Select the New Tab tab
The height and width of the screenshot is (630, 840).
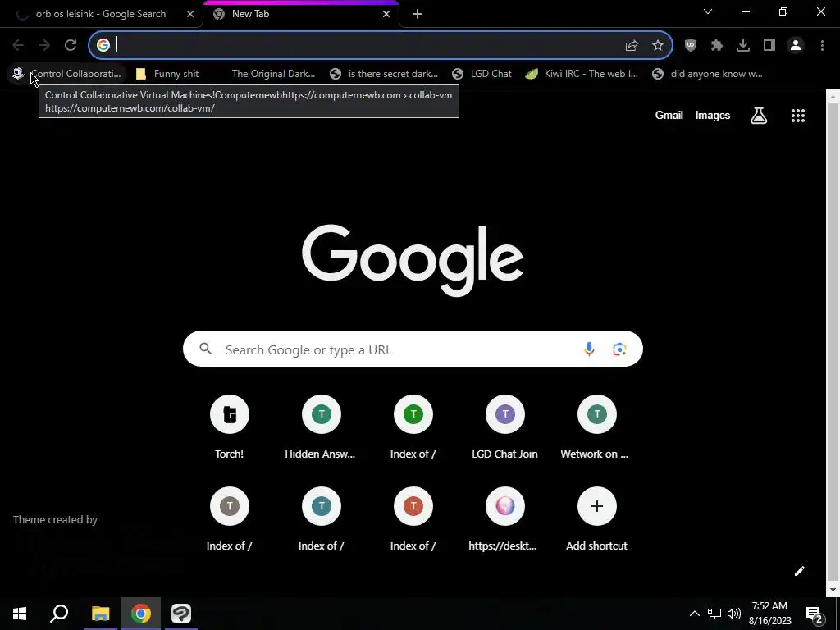(301, 15)
